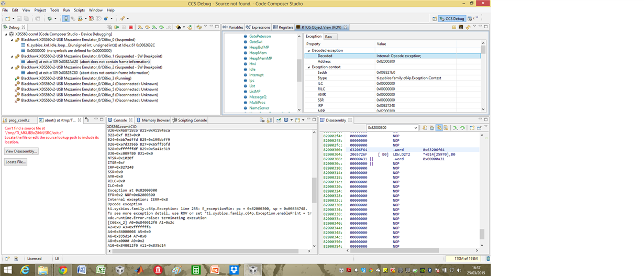Screen dimensions: 644x276
Task: Collapse the C66xx_2 core node
Action: pos(13,67)
